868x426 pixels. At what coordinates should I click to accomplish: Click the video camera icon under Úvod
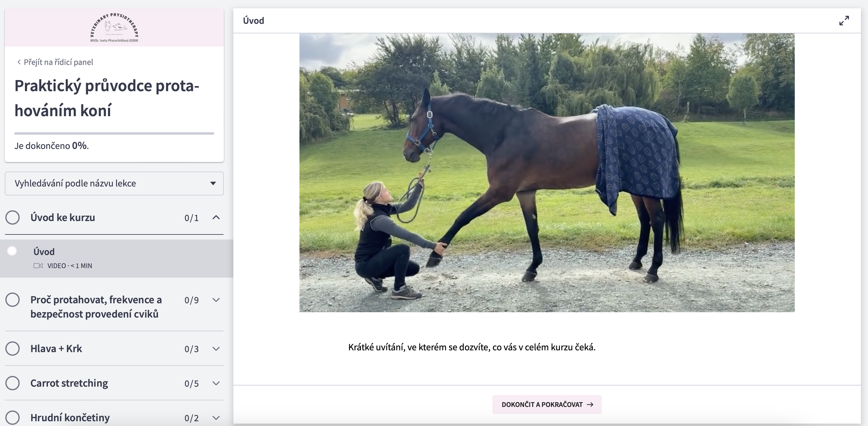coord(38,266)
